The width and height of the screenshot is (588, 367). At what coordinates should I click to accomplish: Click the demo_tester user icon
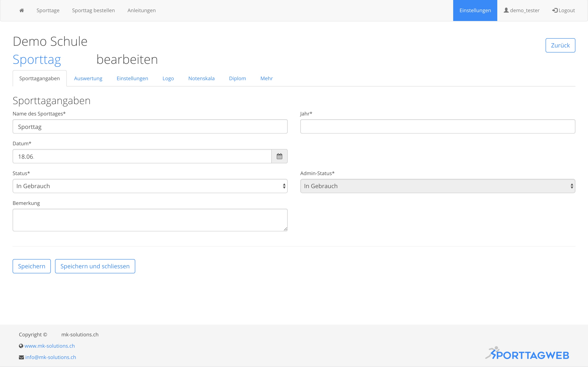(506, 10)
